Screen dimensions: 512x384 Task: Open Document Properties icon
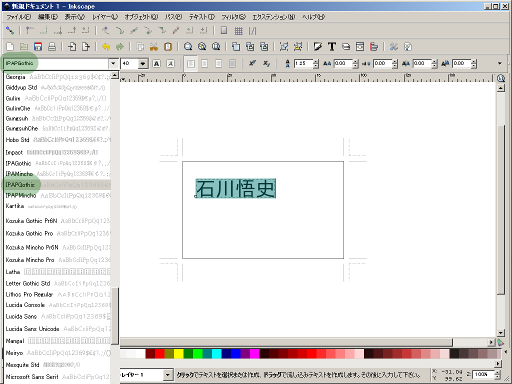point(408,47)
